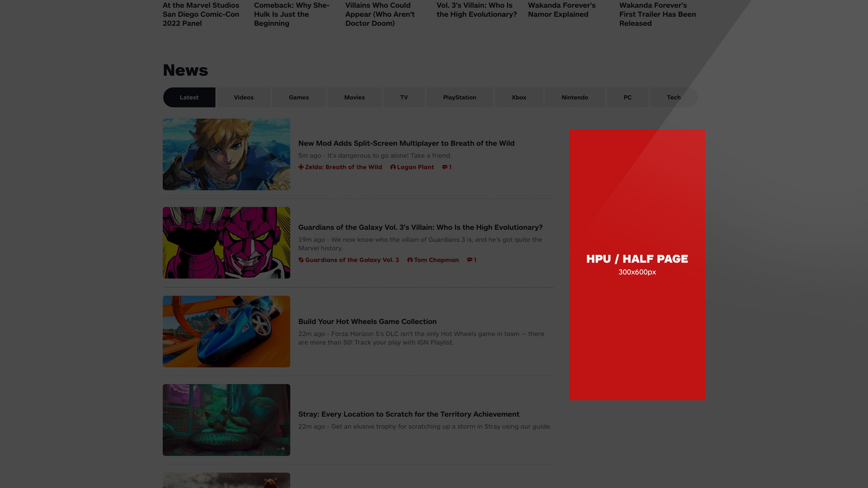The height and width of the screenshot is (488, 868).
Task: Open the article 'Build Your Hot Wheels Game Collection'
Action: pyautogui.click(x=367, y=321)
